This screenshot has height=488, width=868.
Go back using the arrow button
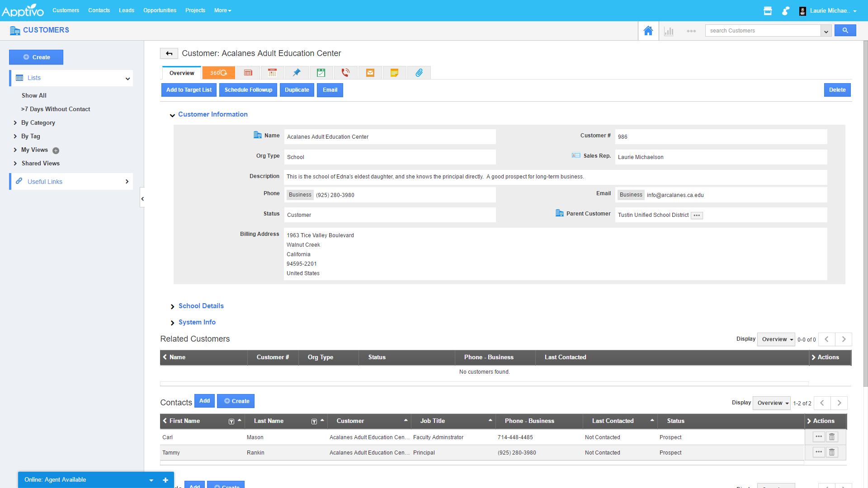(x=169, y=53)
